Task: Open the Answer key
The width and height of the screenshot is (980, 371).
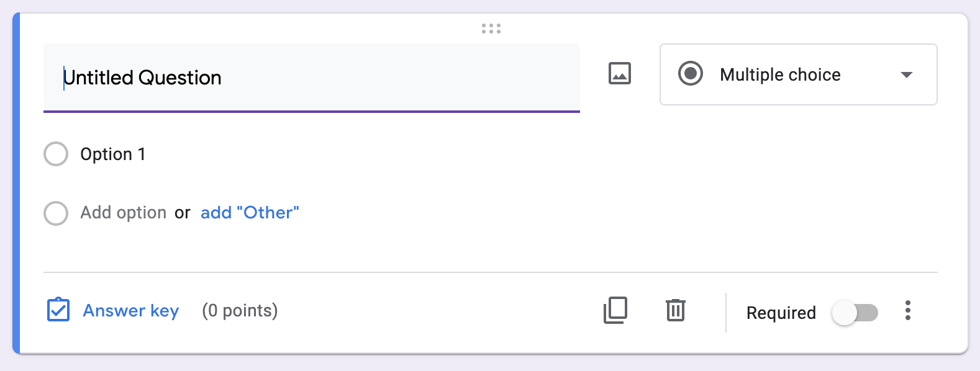Action: tap(130, 311)
